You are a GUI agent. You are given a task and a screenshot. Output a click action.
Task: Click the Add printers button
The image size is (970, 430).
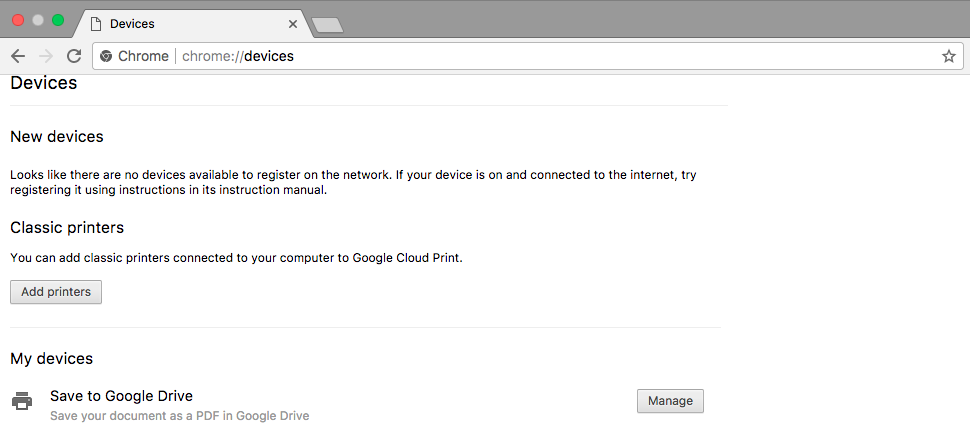click(56, 292)
